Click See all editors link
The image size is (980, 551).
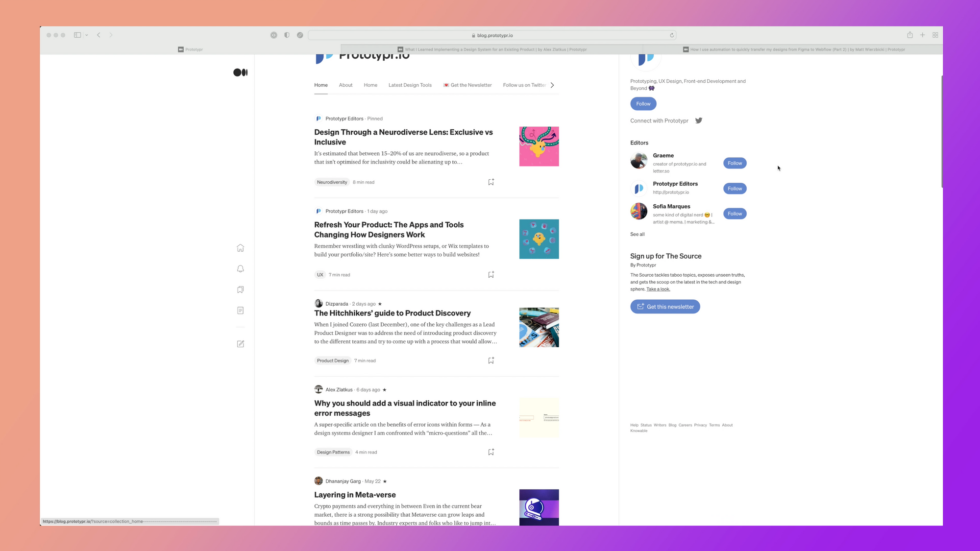coord(637,234)
